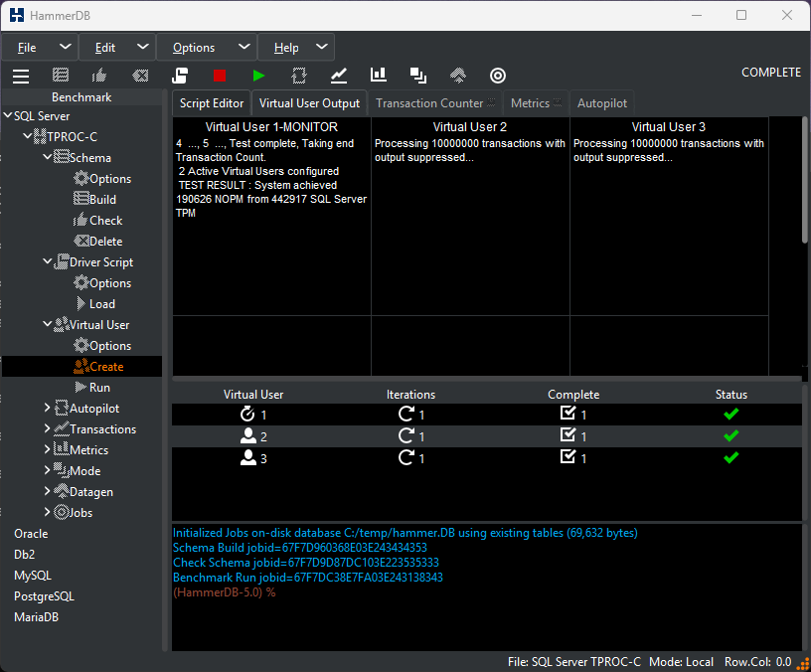
Task: Switch to the Transaction Counter tab
Action: pos(435,103)
